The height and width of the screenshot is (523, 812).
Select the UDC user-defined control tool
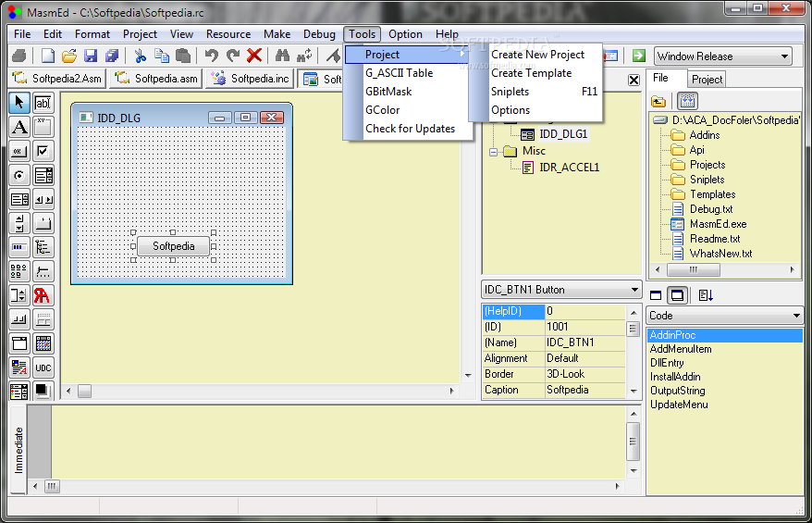tap(43, 368)
